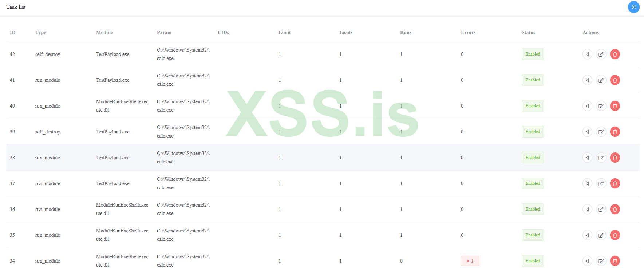The width and height of the screenshot is (644, 271).
Task: Click 'self_destroy' type in task 39's row
Action: point(48,132)
